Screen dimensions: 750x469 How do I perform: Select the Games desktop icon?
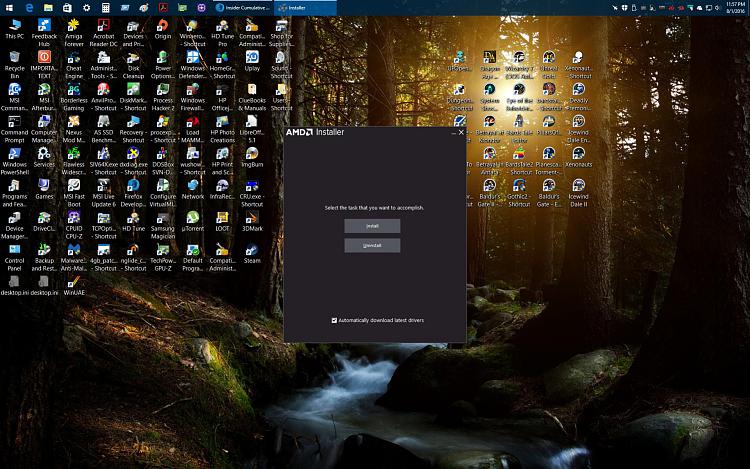(x=44, y=189)
